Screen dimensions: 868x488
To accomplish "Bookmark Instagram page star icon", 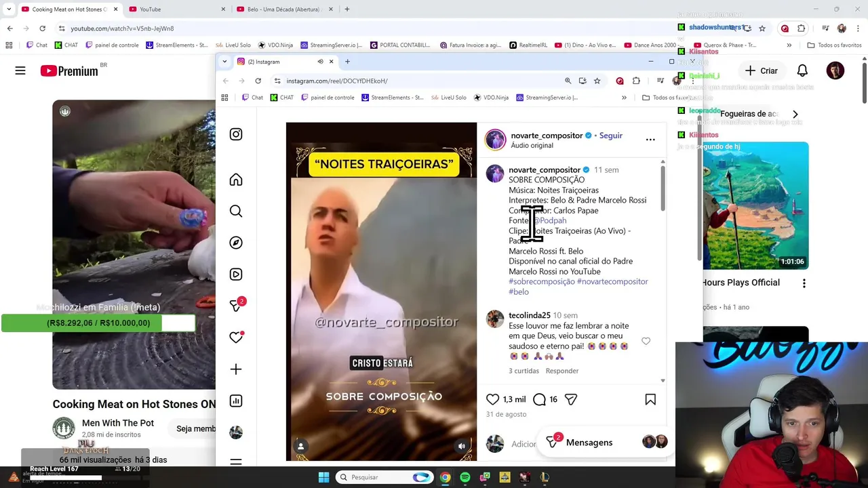I will pos(597,81).
